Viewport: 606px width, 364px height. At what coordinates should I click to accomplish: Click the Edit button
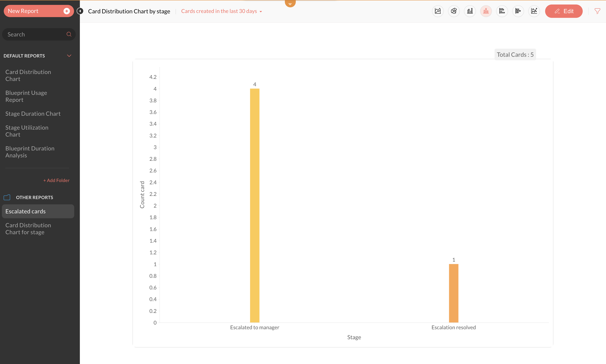564,11
